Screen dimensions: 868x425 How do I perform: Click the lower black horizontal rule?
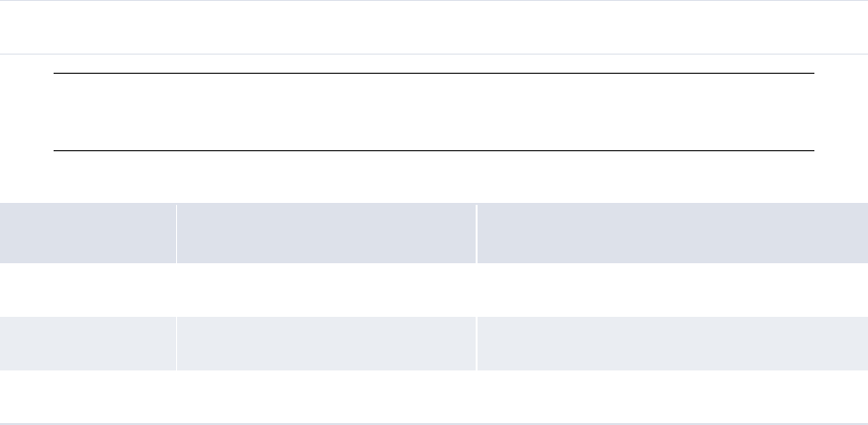pyautogui.click(x=433, y=150)
